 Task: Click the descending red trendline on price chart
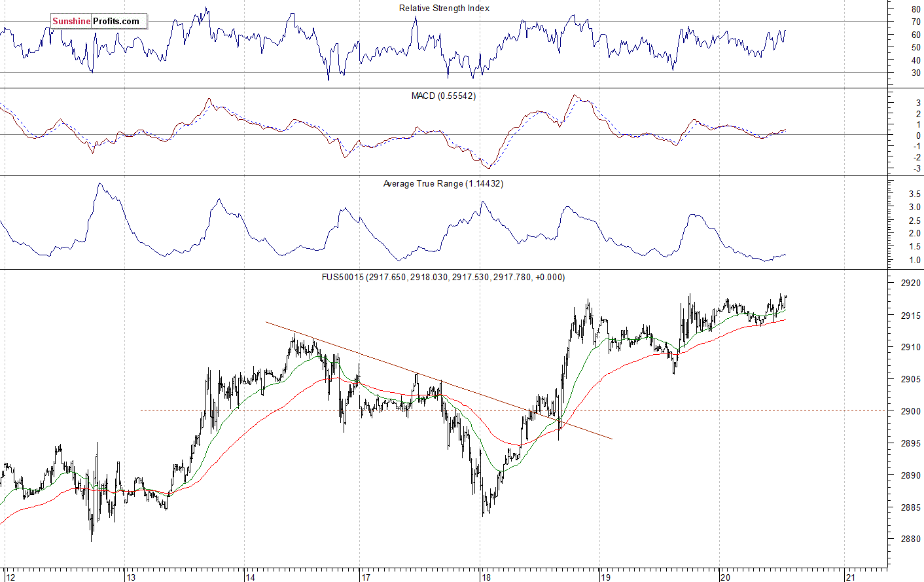[x=438, y=380]
